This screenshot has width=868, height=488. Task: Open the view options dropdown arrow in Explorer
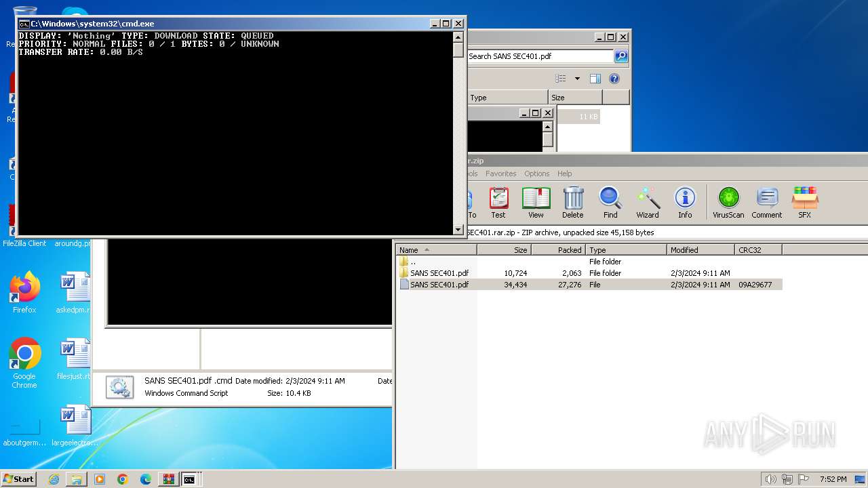[x=577, y=79]
